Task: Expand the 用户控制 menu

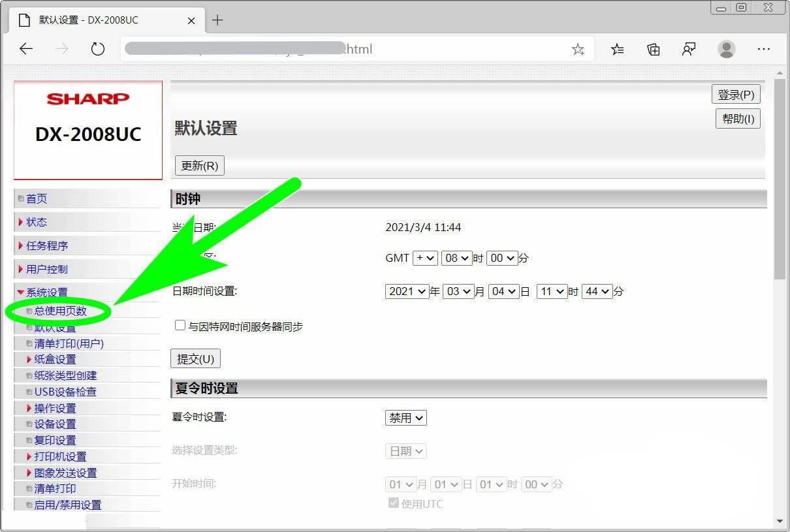Action: point(47,269)
